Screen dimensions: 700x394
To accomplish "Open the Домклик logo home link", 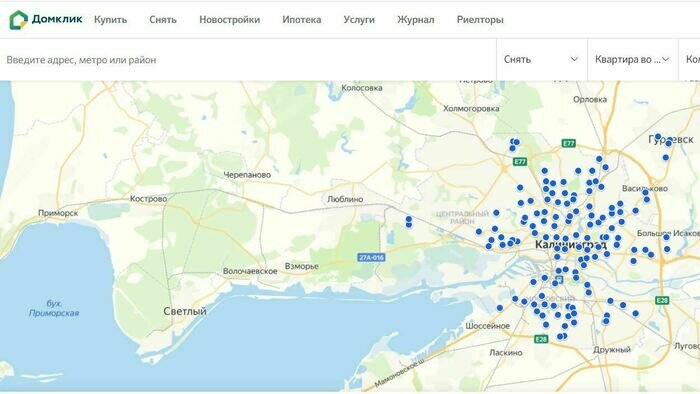I will (46, 20).
